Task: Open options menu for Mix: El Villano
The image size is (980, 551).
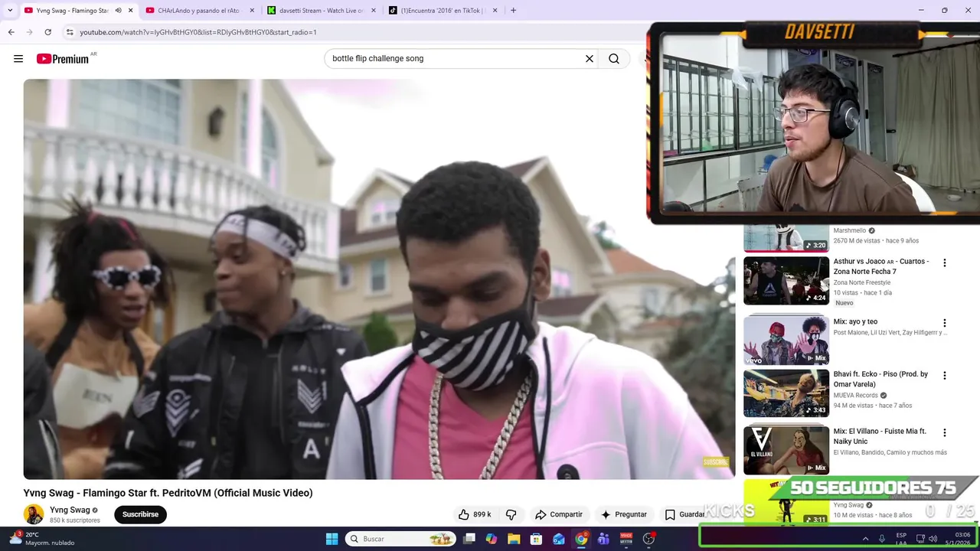Action: click(944, 432)
